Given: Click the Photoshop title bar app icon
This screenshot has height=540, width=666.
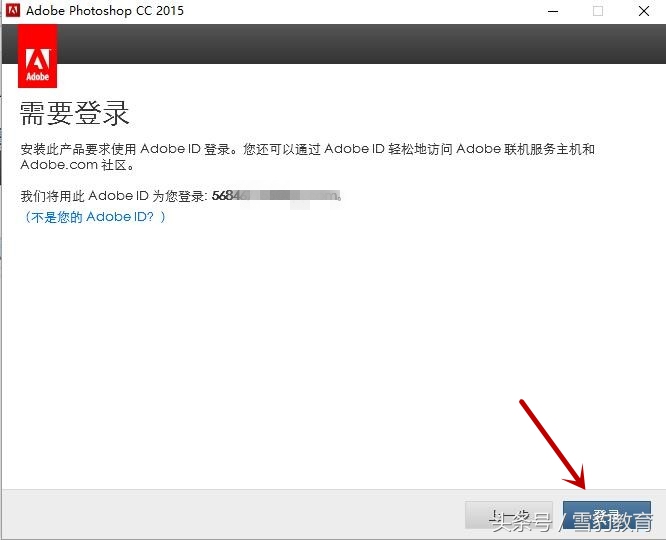Looking at the screenshot, I should (13, 11).
